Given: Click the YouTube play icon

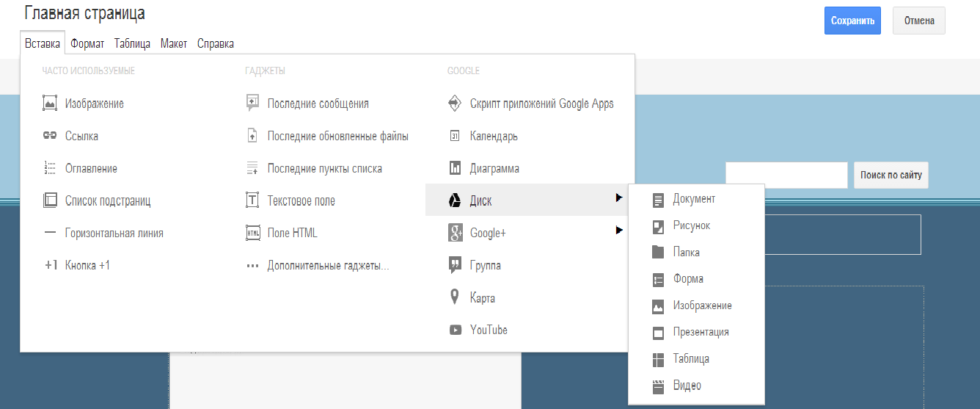Looking at the screenshot, I should (x=455, y=330).
